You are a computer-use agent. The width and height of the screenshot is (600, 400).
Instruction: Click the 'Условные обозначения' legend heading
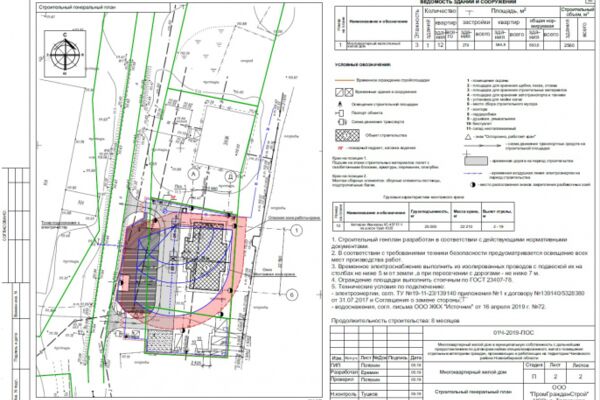click(363, 65)
